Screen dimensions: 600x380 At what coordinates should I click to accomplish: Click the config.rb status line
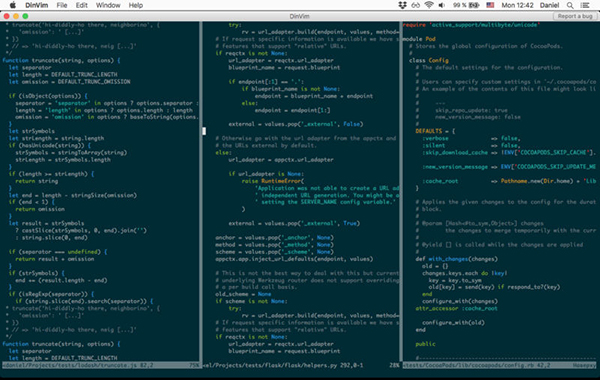499,365
